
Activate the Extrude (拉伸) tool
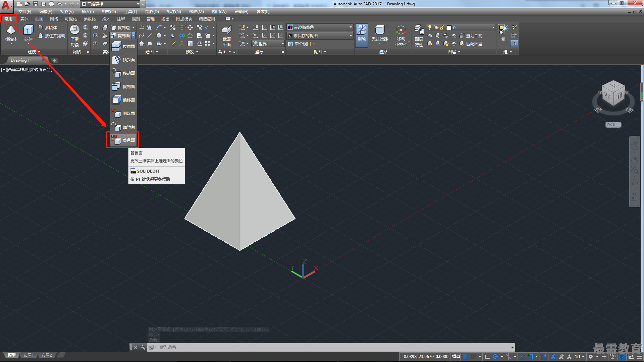point(29,33)
